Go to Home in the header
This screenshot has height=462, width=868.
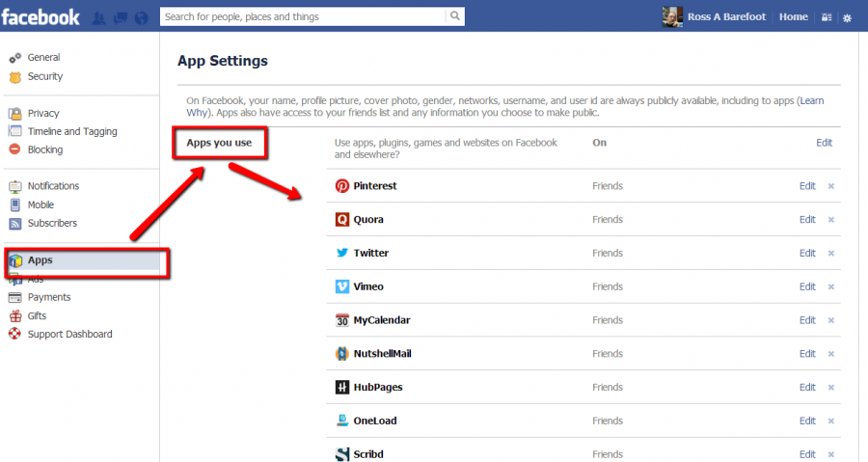794,17
